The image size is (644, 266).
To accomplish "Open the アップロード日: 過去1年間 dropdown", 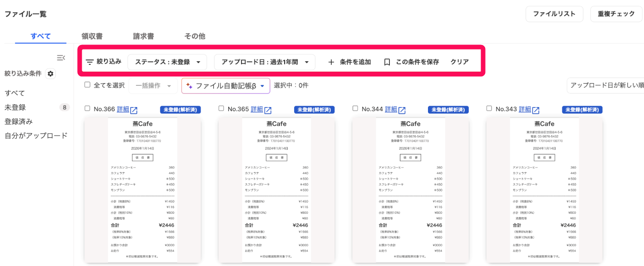I will 265,62.
